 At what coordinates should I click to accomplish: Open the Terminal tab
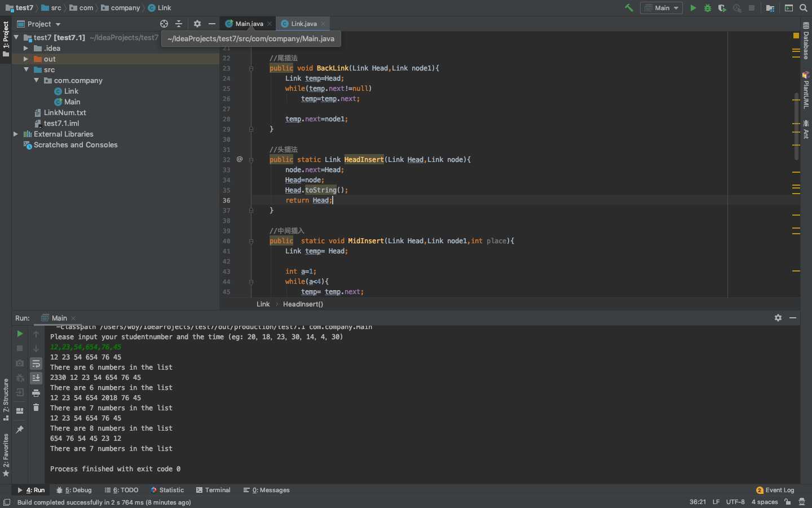click(213, 490)
